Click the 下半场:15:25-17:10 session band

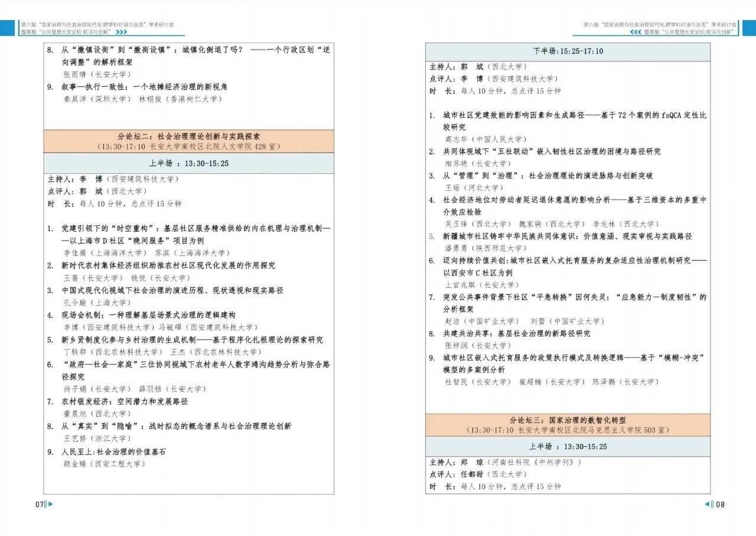(x=568, y=51)
